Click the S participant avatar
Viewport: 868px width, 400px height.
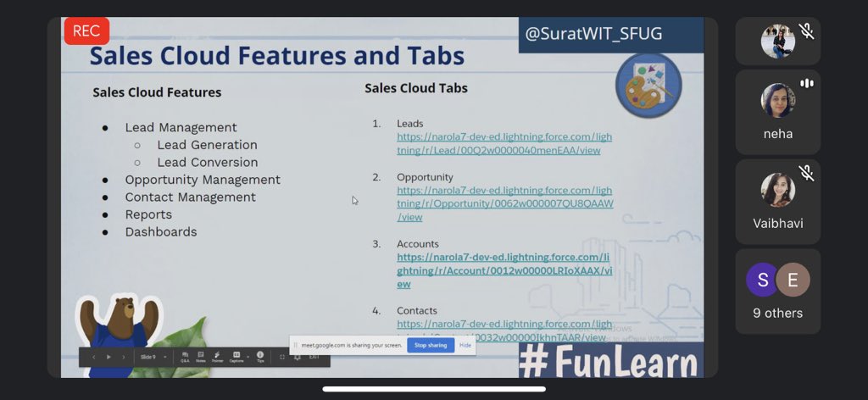[763, 280]
